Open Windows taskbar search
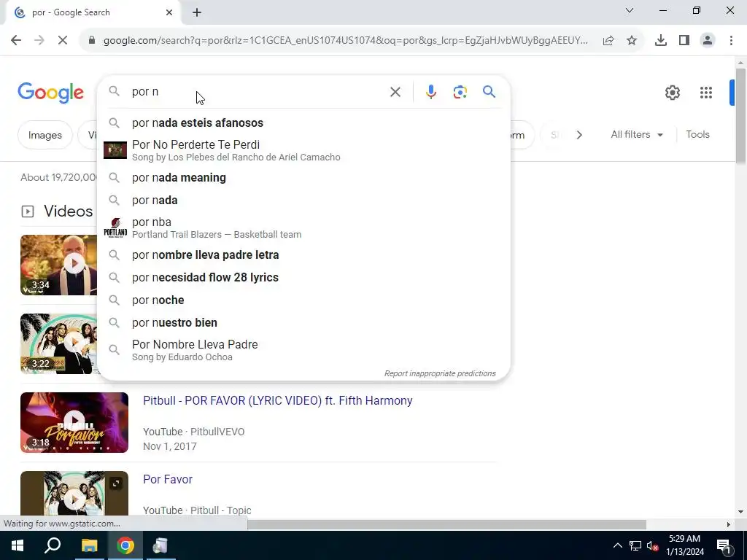Screen dimensions: 747x560 pyautogui.click(x=53, y=545)
